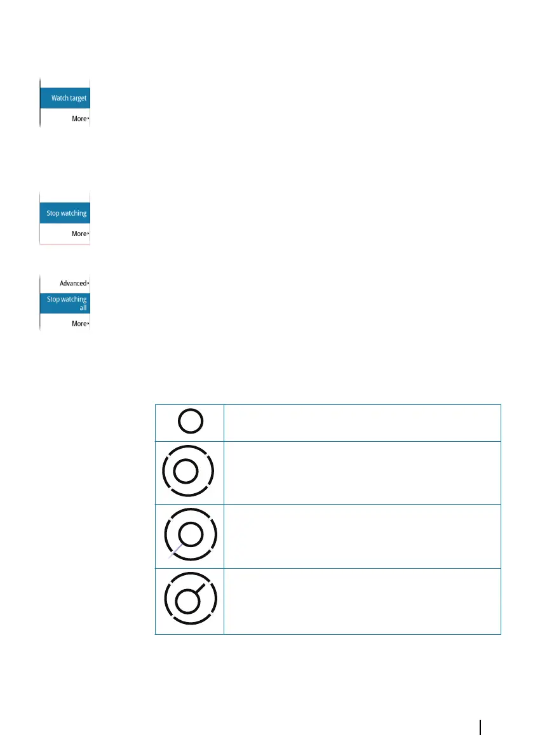This screenshot has height=756, width=533.
Task: Click the double-ring target symbol in row two
Action: (x=187, y=471)
